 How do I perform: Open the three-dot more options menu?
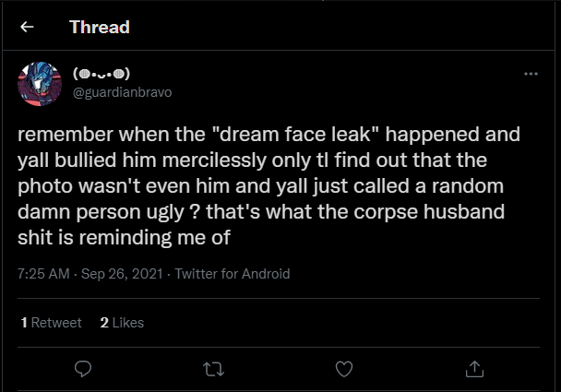[x=531, y=74]
